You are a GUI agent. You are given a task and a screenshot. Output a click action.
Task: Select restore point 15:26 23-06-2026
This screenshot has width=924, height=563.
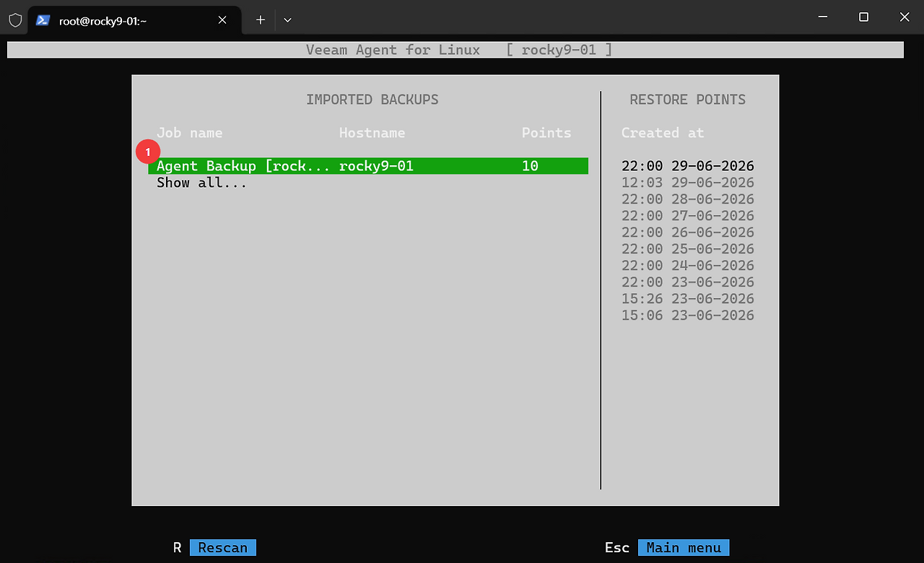click(x=688, y=299)
